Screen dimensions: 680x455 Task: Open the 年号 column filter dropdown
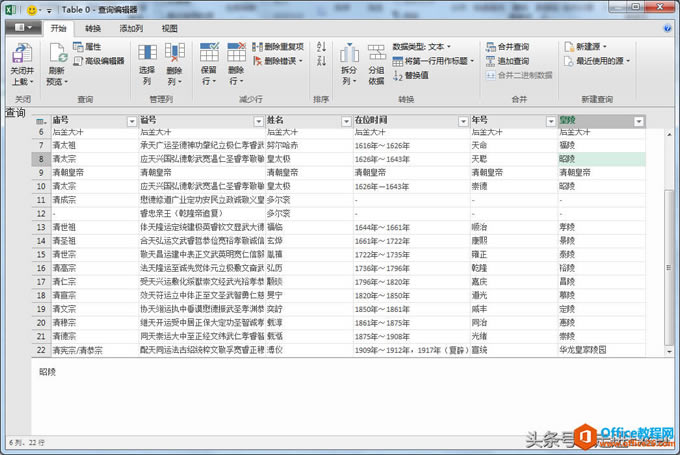point(551,121)
